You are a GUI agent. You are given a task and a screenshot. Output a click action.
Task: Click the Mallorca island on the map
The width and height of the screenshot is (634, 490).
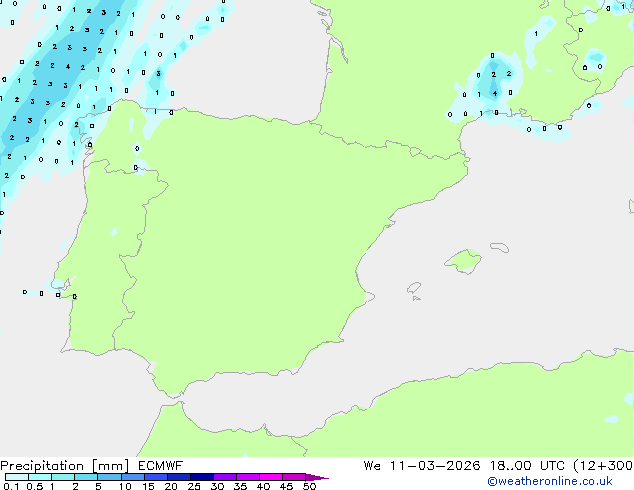tap(464, 261)
